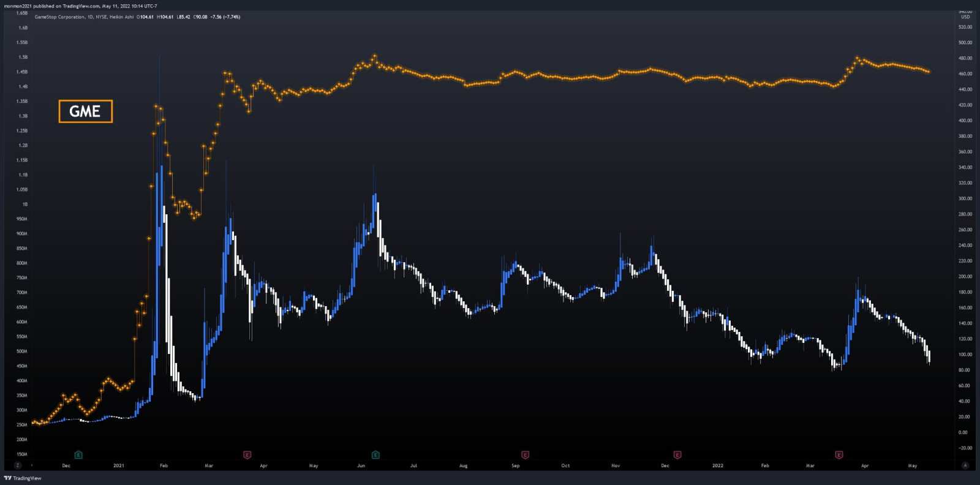Click the Oct label on time axis

[565, 466]
